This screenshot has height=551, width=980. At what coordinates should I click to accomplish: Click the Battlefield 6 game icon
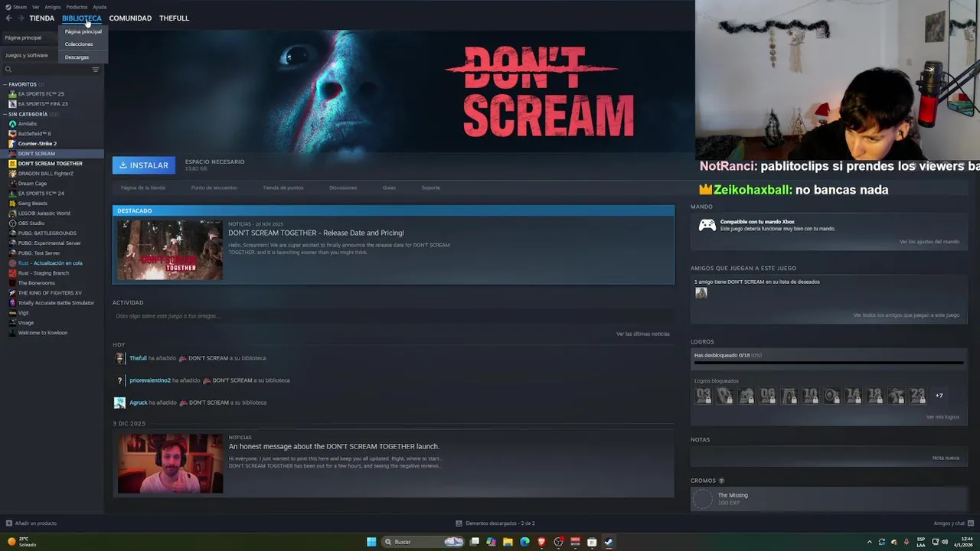12,134
